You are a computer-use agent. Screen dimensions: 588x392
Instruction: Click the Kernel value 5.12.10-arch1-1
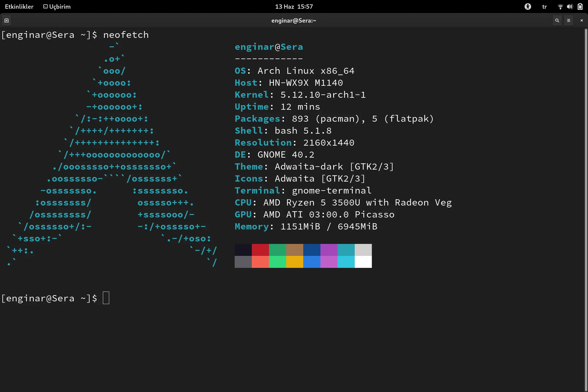(323, 95)
